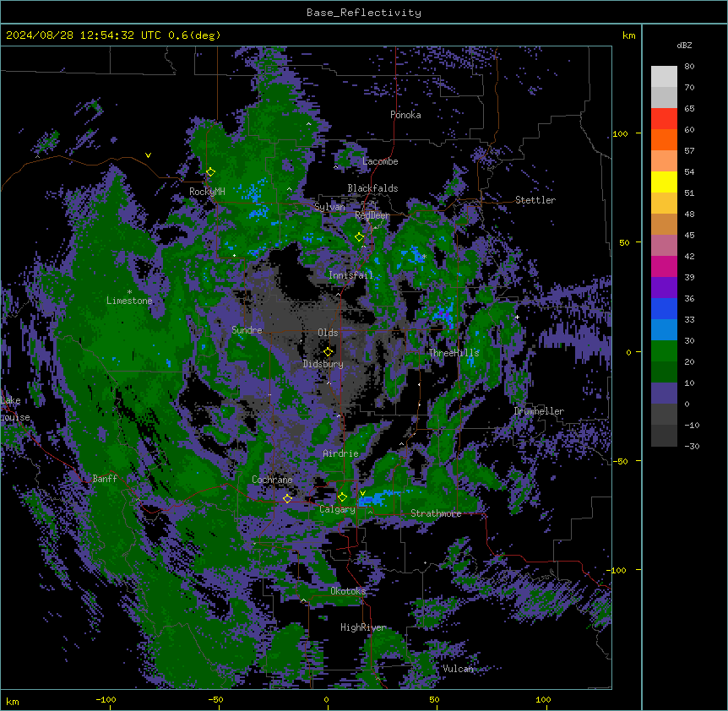
Task: Pick the dark orange swatch below 60
Action: 664,139
